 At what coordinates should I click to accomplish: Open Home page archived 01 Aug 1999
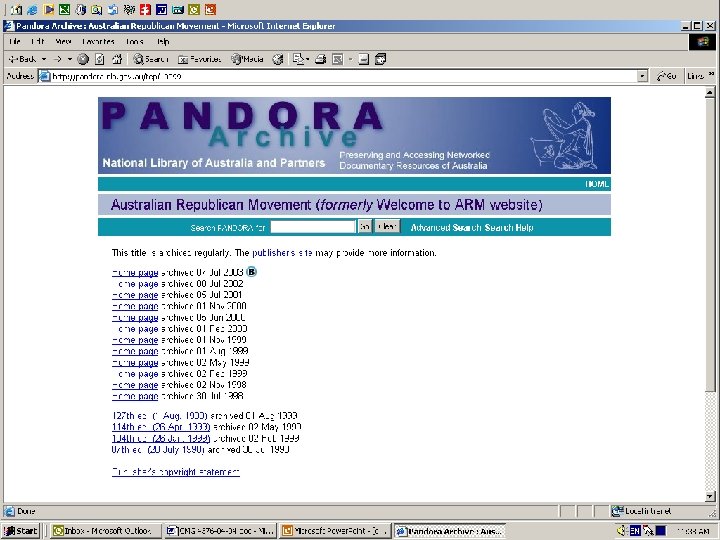135,352
